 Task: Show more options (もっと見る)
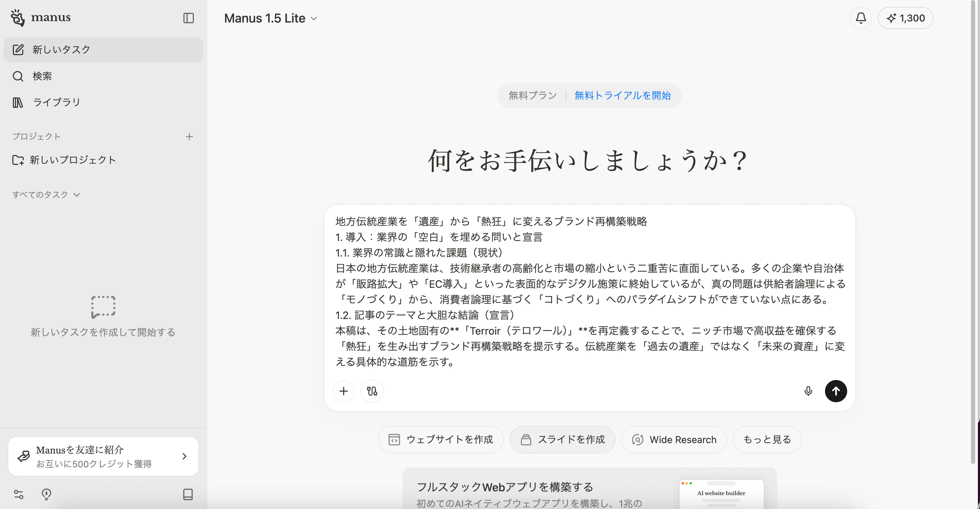pos(767,440)
